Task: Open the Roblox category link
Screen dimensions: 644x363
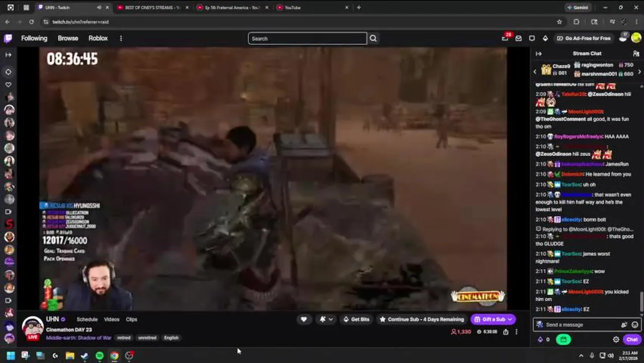Action: click(x=98, y=38)
